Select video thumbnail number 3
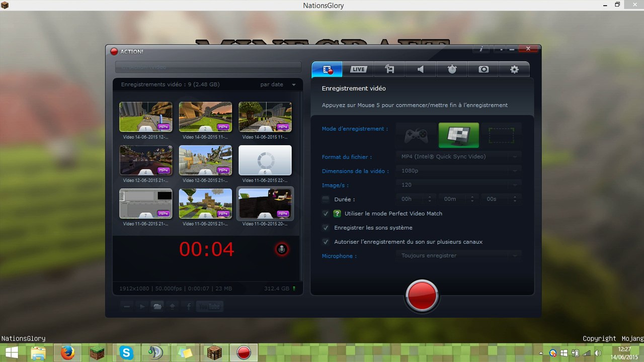Screen dimensions: 644x362 (265, 117)
